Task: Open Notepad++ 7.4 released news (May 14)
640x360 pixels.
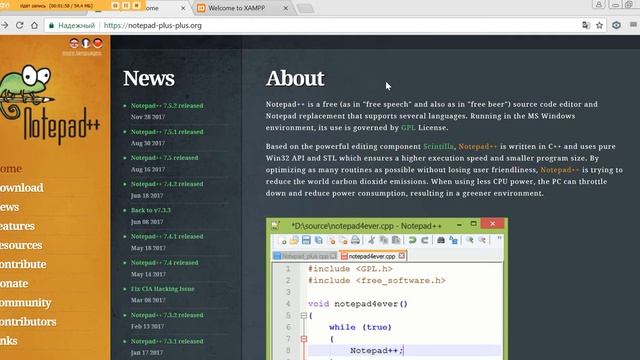Action: pos(164,262)
